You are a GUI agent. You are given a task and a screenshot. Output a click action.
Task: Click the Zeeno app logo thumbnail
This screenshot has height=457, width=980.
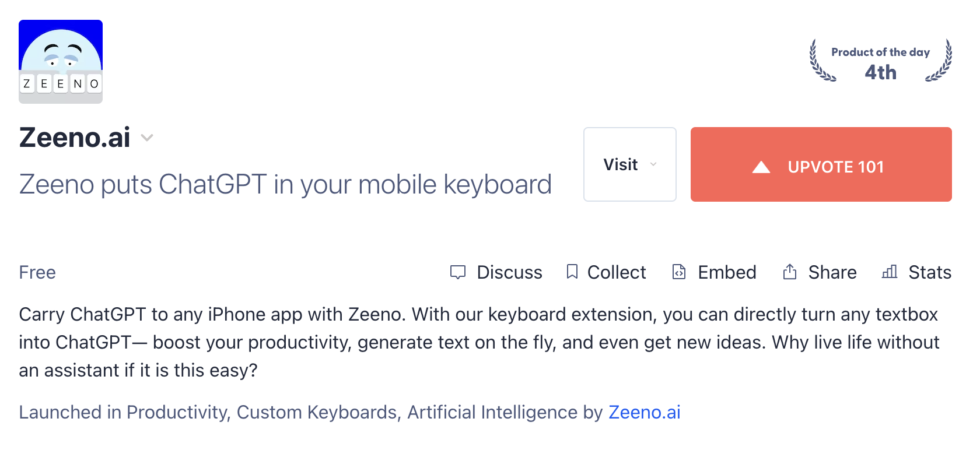pyautogui.click(x=61, y=62)
